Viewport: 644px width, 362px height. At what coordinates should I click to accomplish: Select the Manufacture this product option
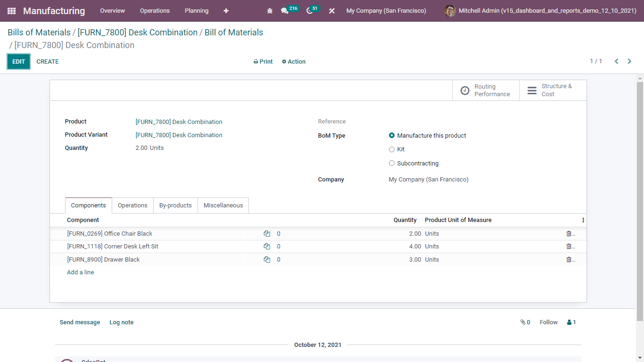click(x=392, y=135)
